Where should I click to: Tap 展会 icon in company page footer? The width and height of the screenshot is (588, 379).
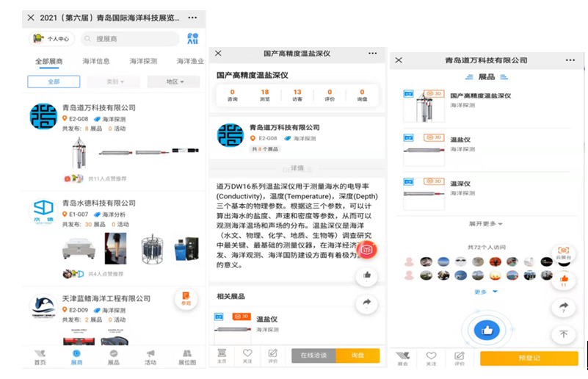[x=403, y=358]
